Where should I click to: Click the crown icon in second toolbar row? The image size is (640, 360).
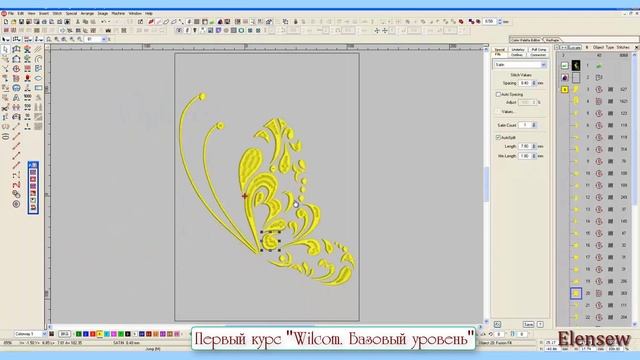(108, 30)
